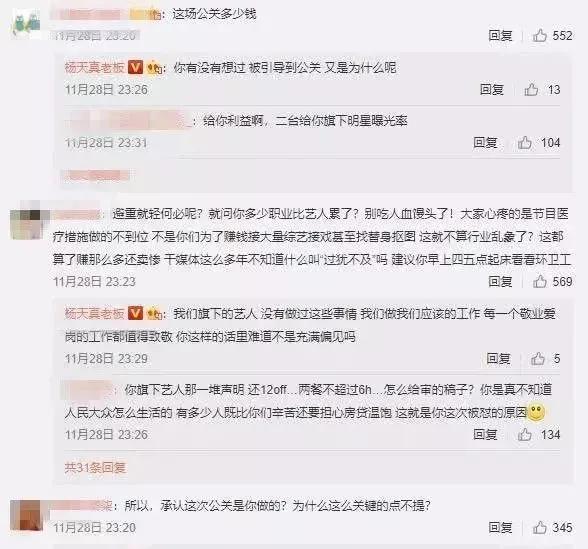Click verified V badge in first 杨天真老板 reply
The width and height of the screenshot is (588, 549).
135,68
